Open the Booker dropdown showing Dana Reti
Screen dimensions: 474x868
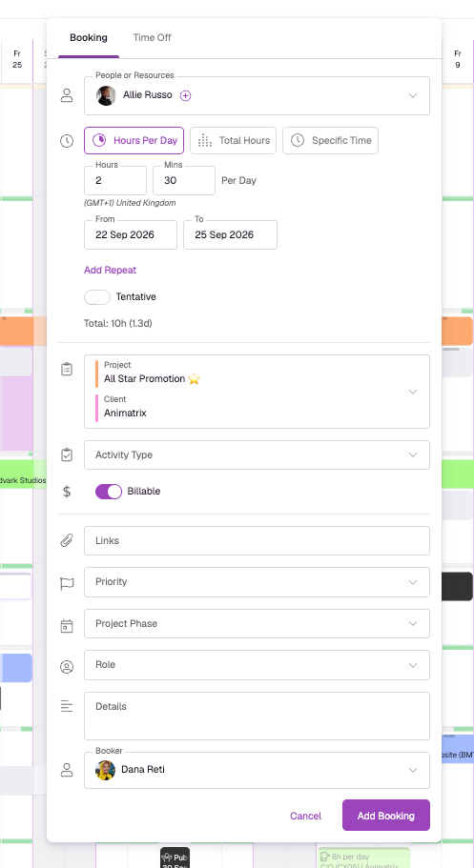[x=257, y=770]
